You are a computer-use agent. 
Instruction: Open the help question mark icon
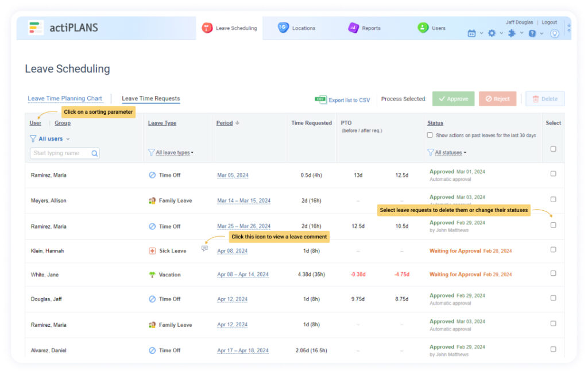pyautogui.click(x=532, y=33)
